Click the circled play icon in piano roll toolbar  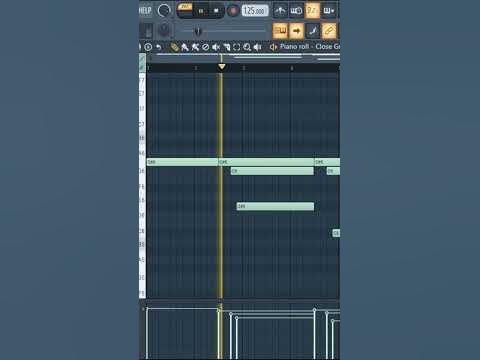click(x=148, y=47)
